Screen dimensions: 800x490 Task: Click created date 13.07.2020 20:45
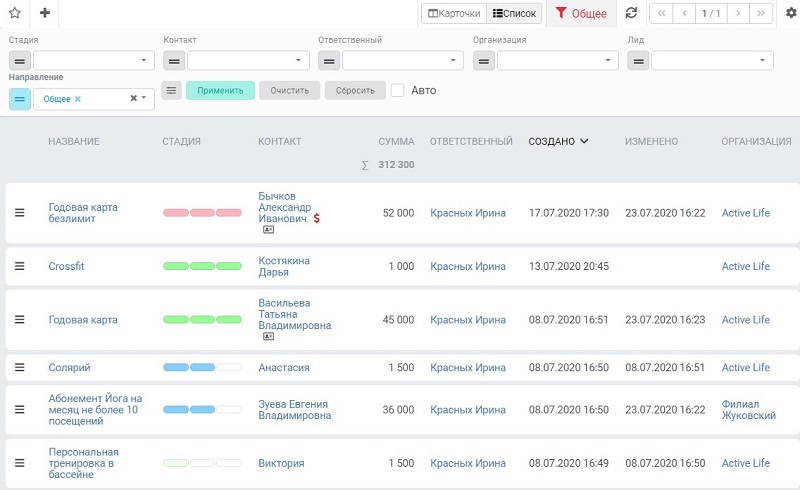[569, 266]
